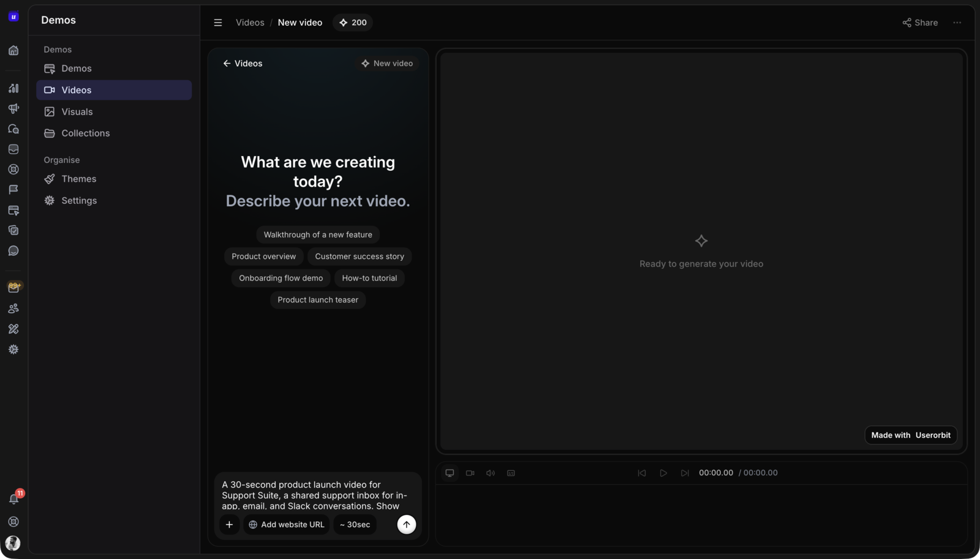Click the 'New video' breadcrumb title
This screenshot has height=559, width=980.
click(300, 23)
